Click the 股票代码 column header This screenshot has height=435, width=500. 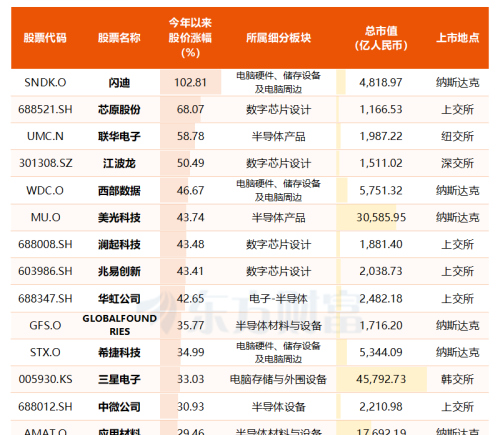45,38
